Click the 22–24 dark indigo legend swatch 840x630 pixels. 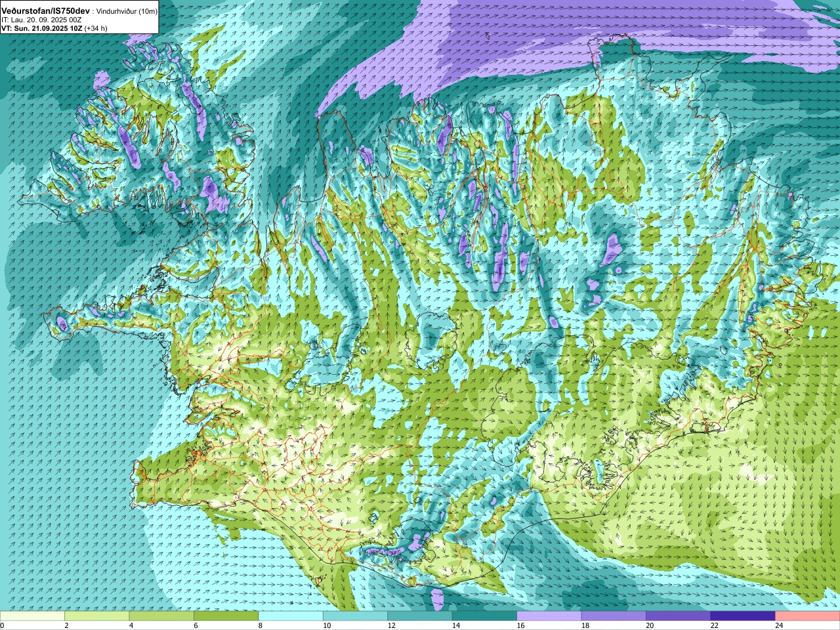tap(743, 616)
